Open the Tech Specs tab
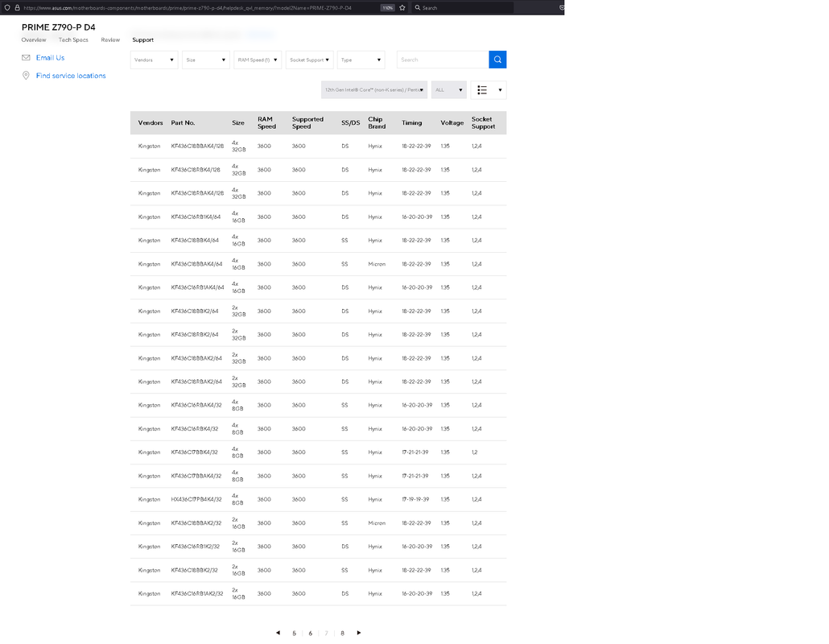Viewport: 829px width, 644px height. click(x=73, y=39)
